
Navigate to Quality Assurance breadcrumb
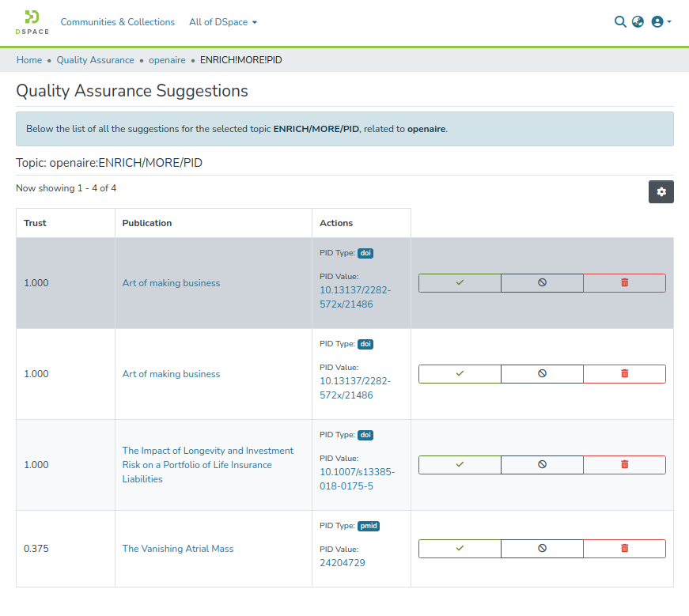(95, 60)
